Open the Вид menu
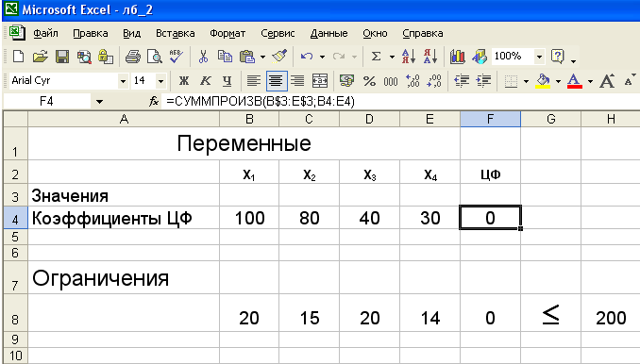 pyautogui.click(x=132, y=33)
